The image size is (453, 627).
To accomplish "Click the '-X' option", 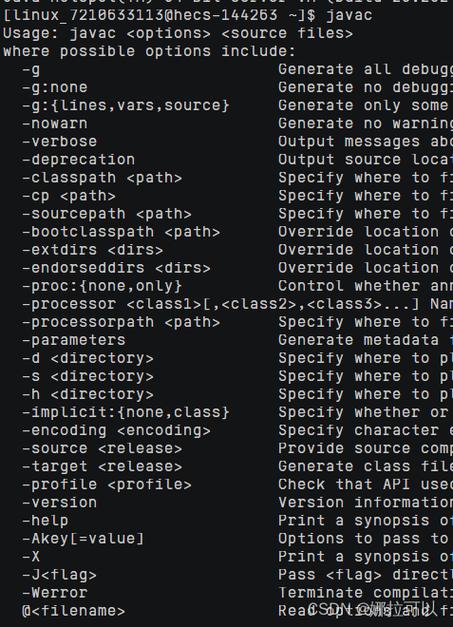I will 31,557.
